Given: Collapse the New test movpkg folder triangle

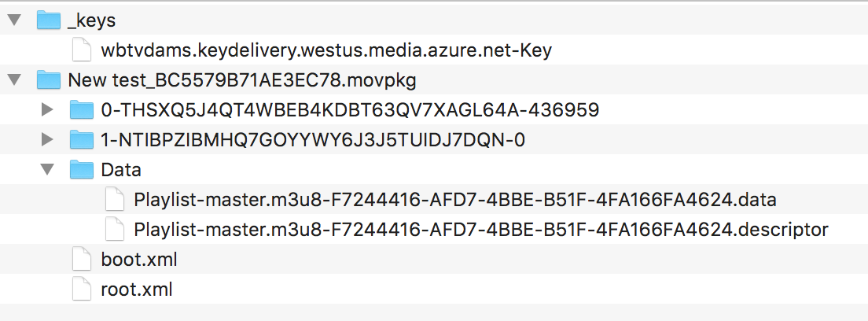Looking at the screenshot, I should point(13,80).
